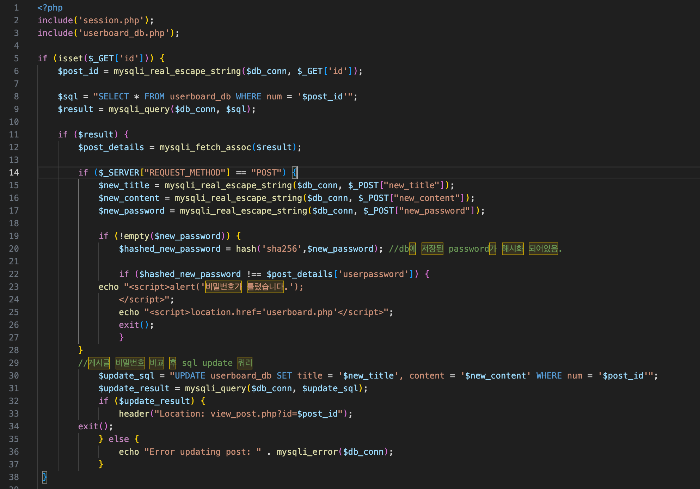This screenshot has width=700, height=489.
Task: Click the SELECT keyword on line 8
Action: pyautogui.click(x=113, y=96)
